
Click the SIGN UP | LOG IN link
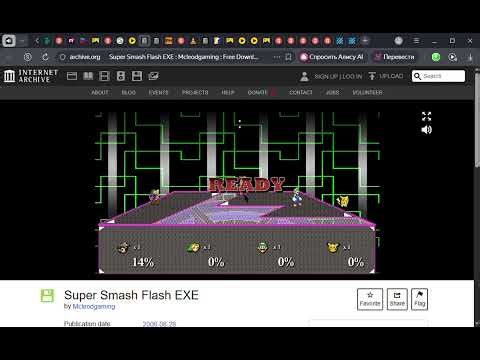[x=338, y=76]
